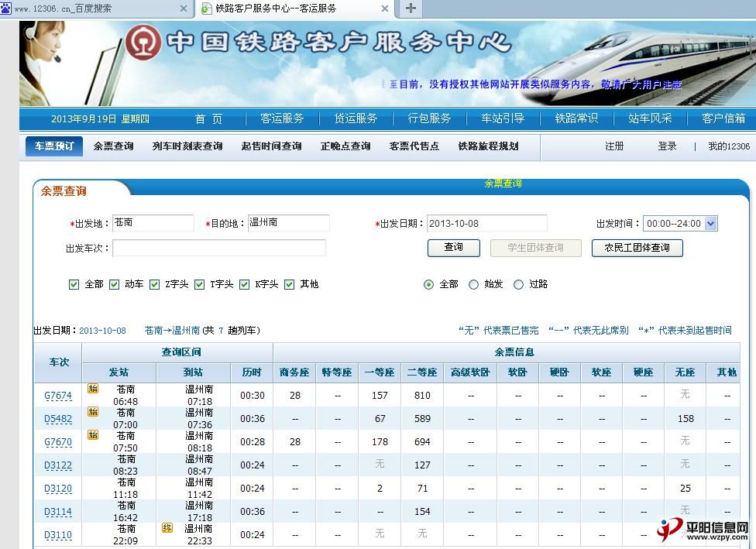This screenshot has height=549, width=756.
Task: Click the 出发地 input field
Action: tap(153, 223)
